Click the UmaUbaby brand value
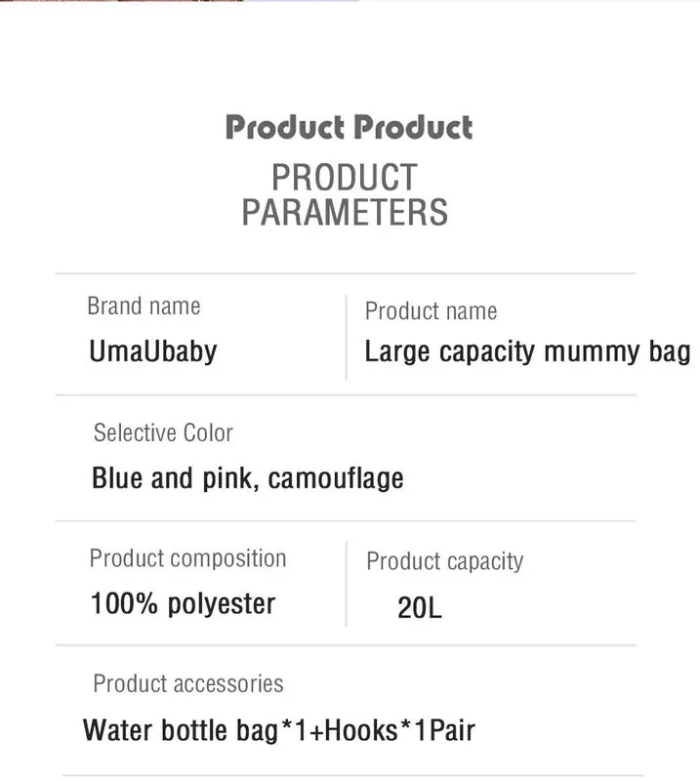This screenshot has width=700, height=781. click(x=153, y=352)
